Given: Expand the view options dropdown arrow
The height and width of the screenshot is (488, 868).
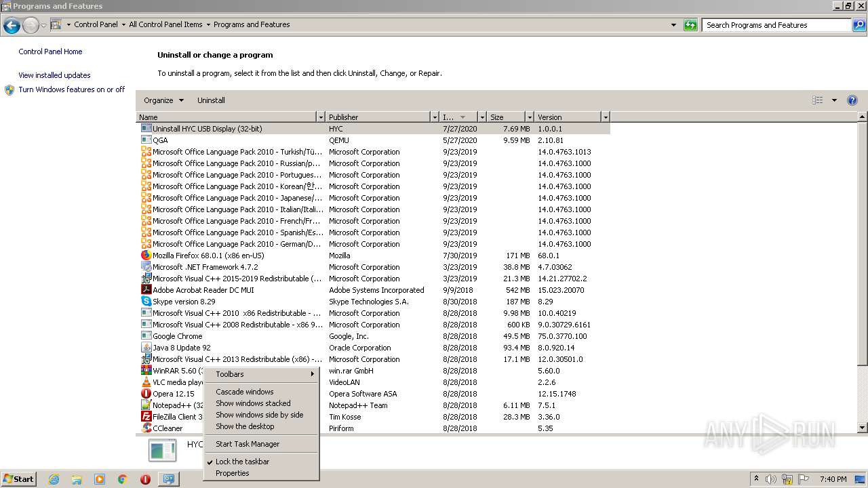Looking at the screenshot, I should (834, 100).
